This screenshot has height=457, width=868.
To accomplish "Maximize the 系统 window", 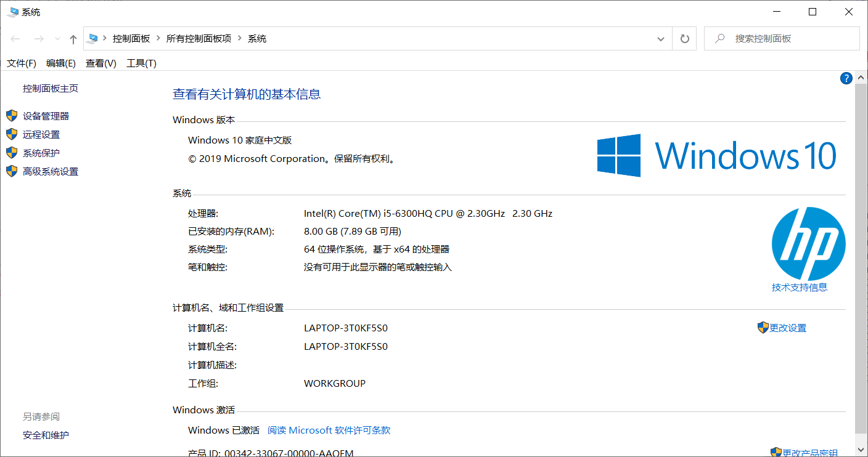I will pyautogui.click(x=813, y=12).
